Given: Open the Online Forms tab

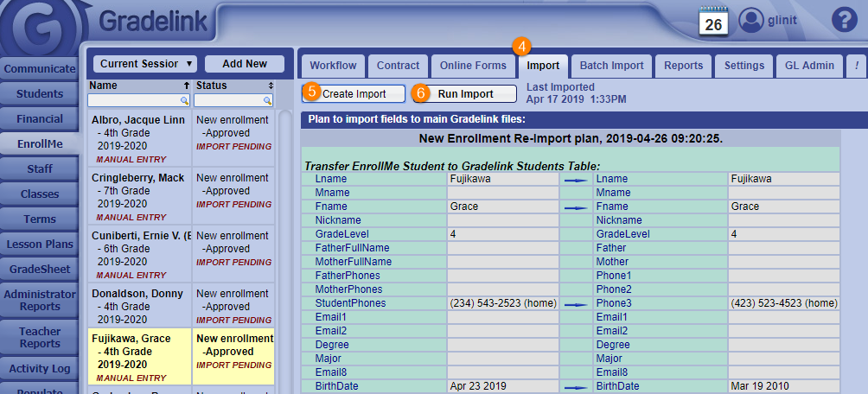Looking at the screenshot, I should 473,66.
